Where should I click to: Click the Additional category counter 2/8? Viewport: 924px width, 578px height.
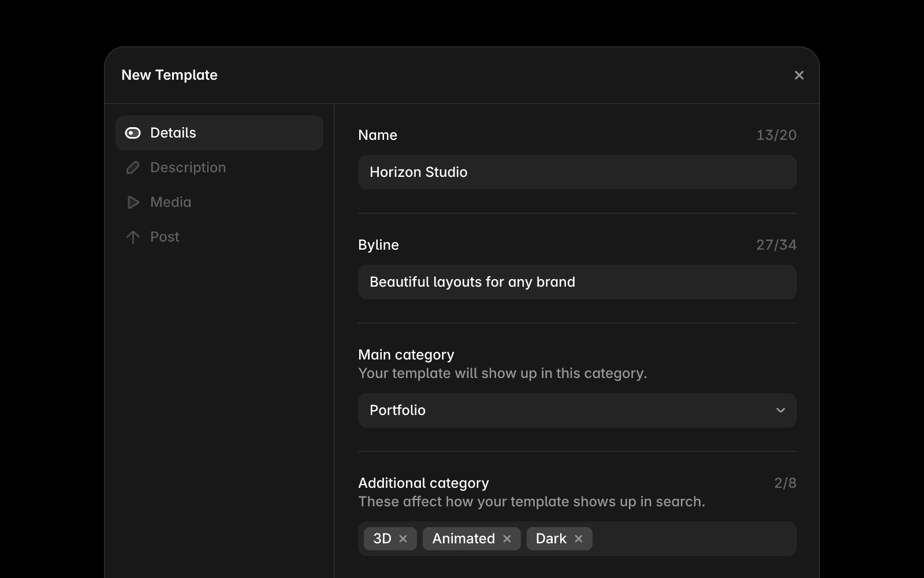pos(785,483)
